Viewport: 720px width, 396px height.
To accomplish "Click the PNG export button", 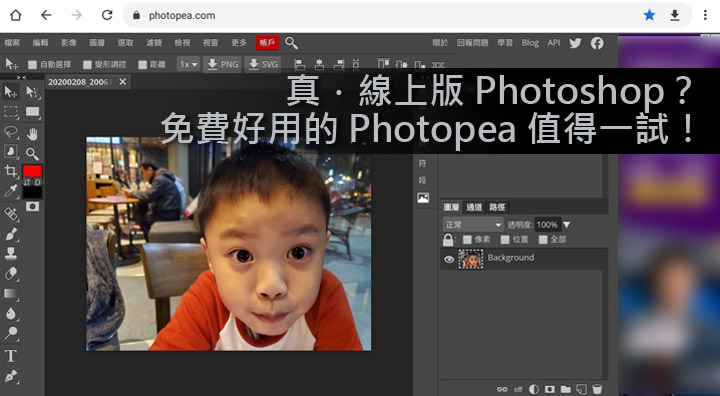I will pyautogui.click(x=223, y=64).
